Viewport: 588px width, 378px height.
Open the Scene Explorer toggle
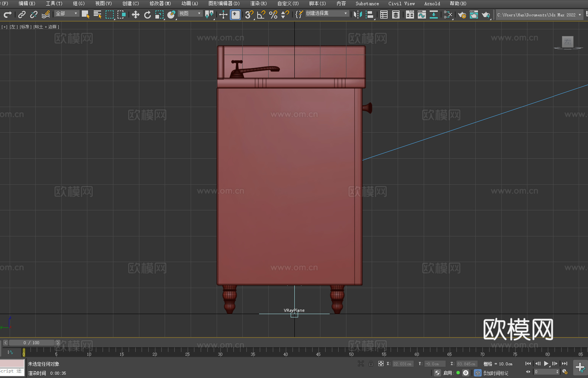(384, 14)
